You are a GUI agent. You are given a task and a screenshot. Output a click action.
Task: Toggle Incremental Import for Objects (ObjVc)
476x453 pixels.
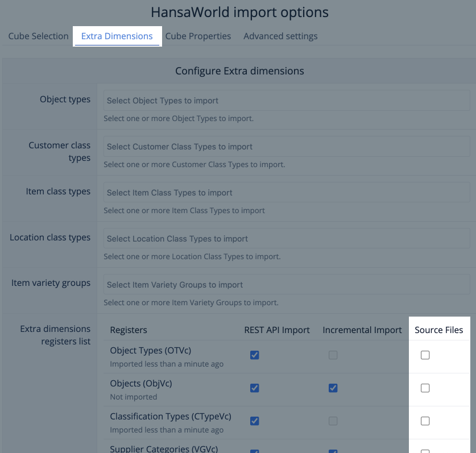point(333,388)
